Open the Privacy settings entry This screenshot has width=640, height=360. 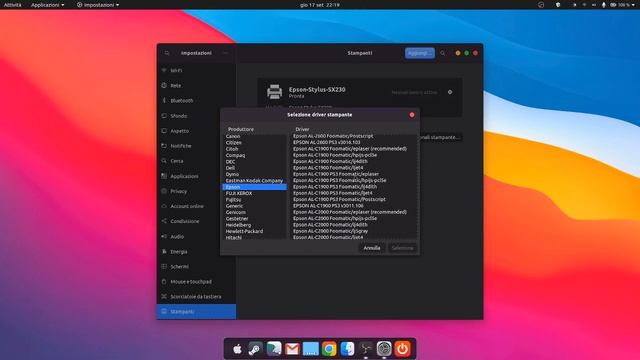tap(196, 191)
